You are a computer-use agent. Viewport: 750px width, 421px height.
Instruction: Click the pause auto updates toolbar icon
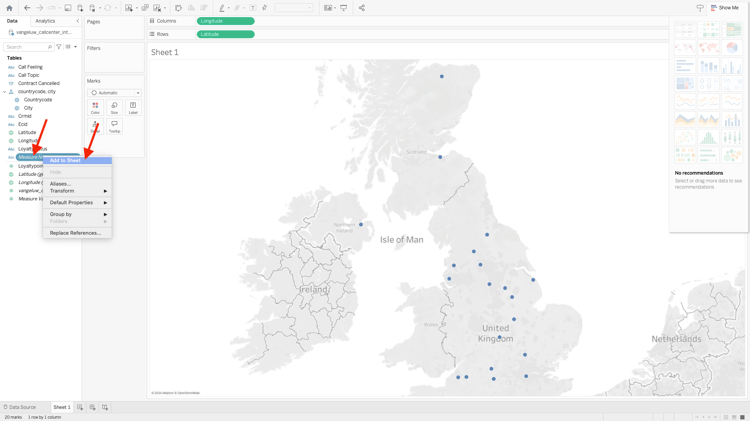[93, 8]
